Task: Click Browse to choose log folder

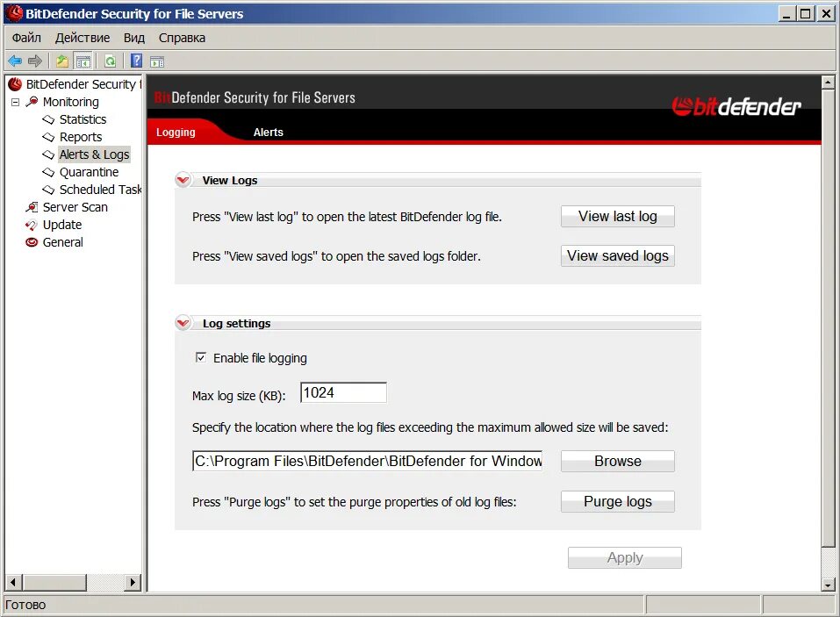Action: pyautogui.click(x=618, y=461)
